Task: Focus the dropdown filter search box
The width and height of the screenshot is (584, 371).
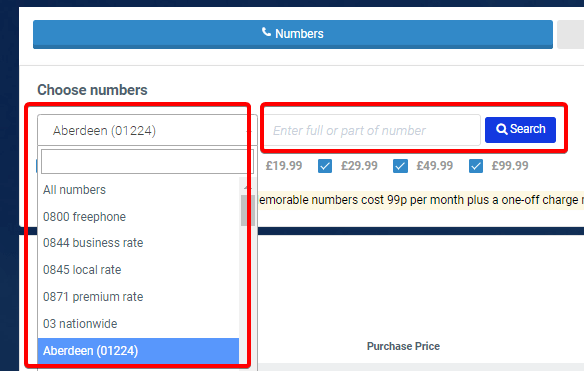Action: pyautogui.click(x=147, y=161)
